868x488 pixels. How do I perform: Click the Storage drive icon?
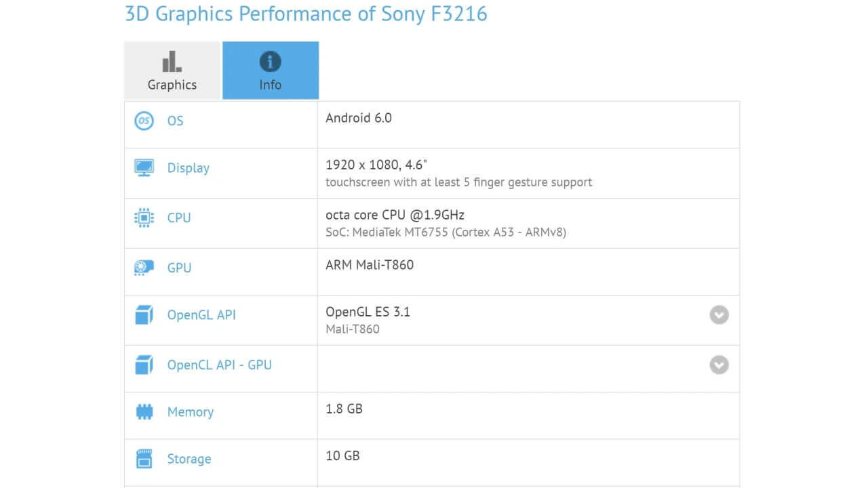click(143, 459)
